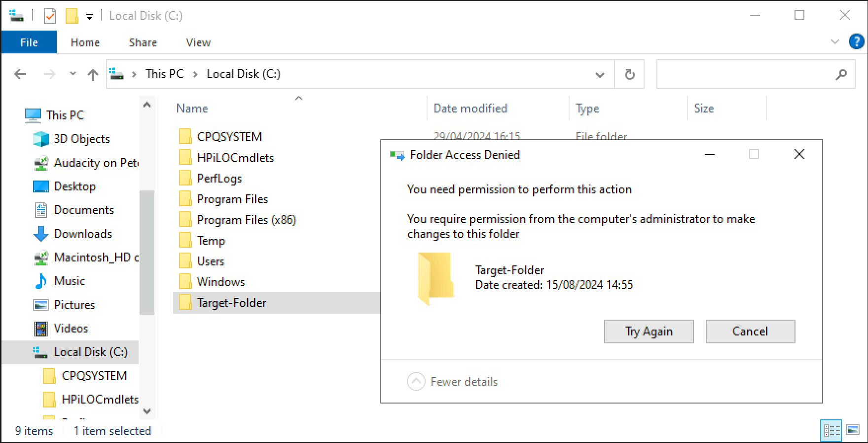Switch to the View ribbon tab

click(198, 42)
